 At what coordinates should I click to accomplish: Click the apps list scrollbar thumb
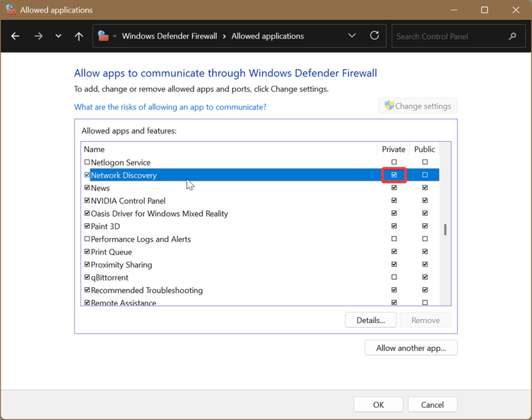point(445,229)
